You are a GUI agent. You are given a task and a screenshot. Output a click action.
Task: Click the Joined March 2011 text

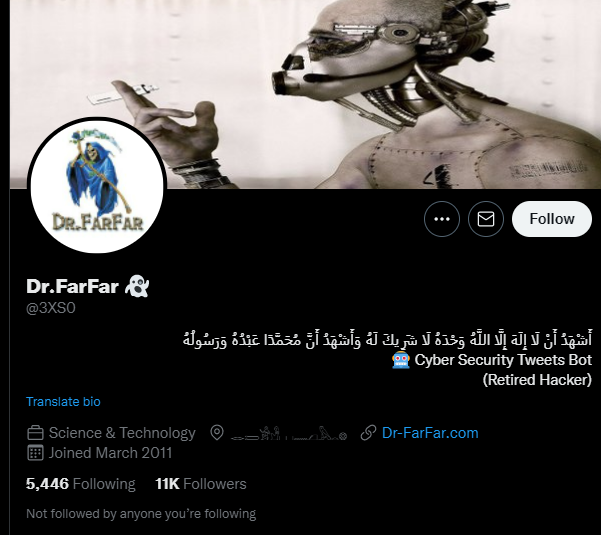pos(110,453)
